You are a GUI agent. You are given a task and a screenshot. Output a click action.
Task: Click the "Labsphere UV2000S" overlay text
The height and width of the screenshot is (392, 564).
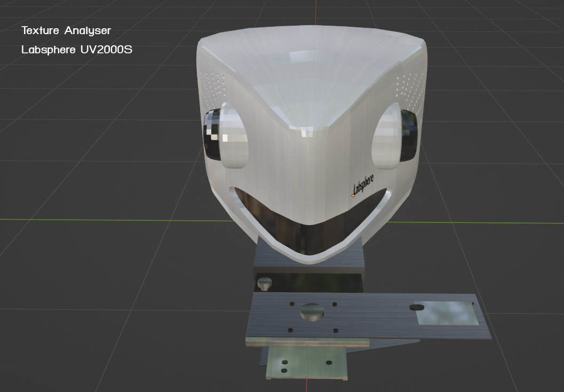point(77,49)
